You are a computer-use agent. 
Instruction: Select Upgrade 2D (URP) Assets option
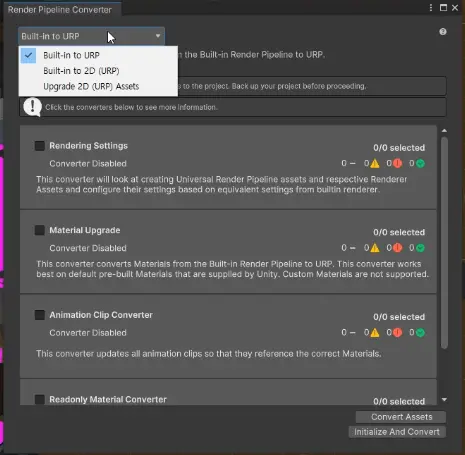pyautogui.click(x=98, y=86)
